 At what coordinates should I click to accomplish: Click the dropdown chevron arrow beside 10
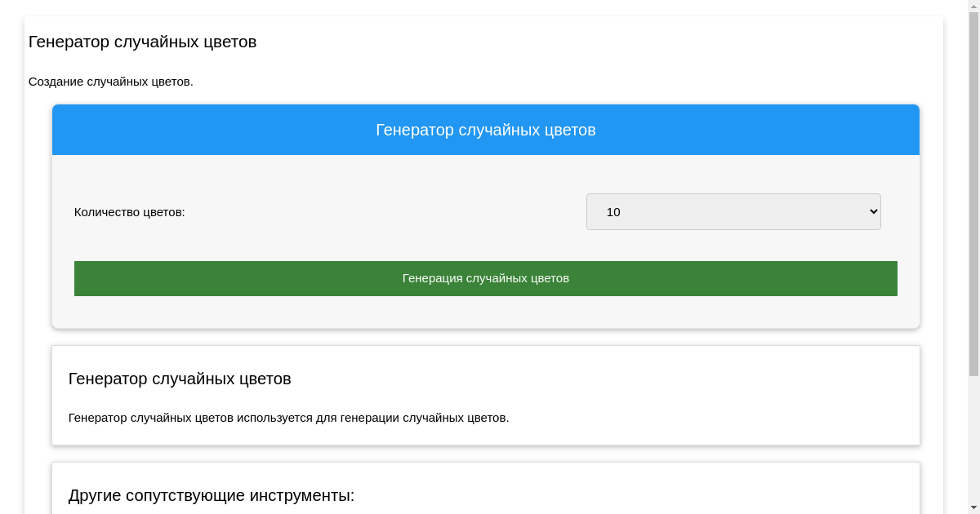click(872, 211)
